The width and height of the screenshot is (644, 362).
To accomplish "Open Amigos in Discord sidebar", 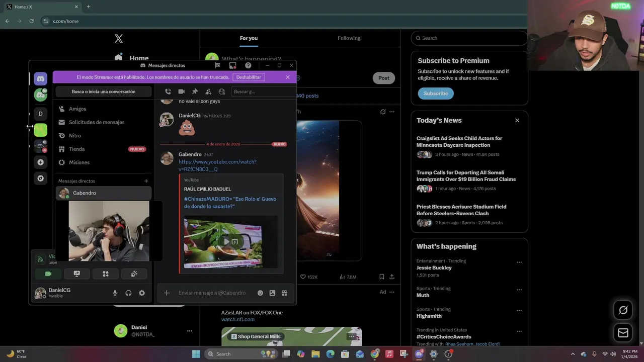I will (x=103, y=109).
